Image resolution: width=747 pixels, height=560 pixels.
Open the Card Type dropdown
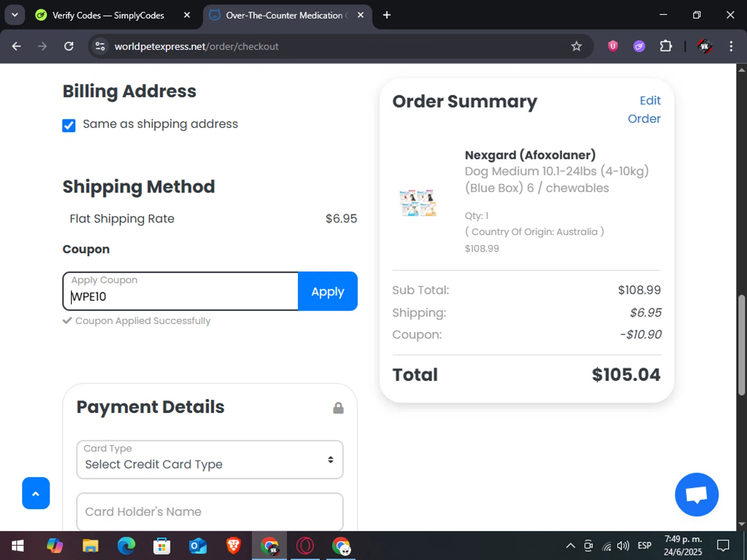(210, 459)
